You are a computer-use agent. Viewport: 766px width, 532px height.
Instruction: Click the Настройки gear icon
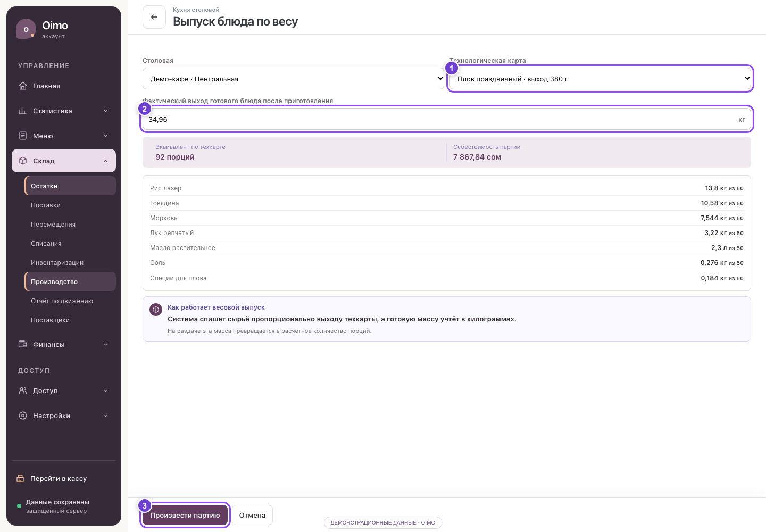[x=23, y=415]
